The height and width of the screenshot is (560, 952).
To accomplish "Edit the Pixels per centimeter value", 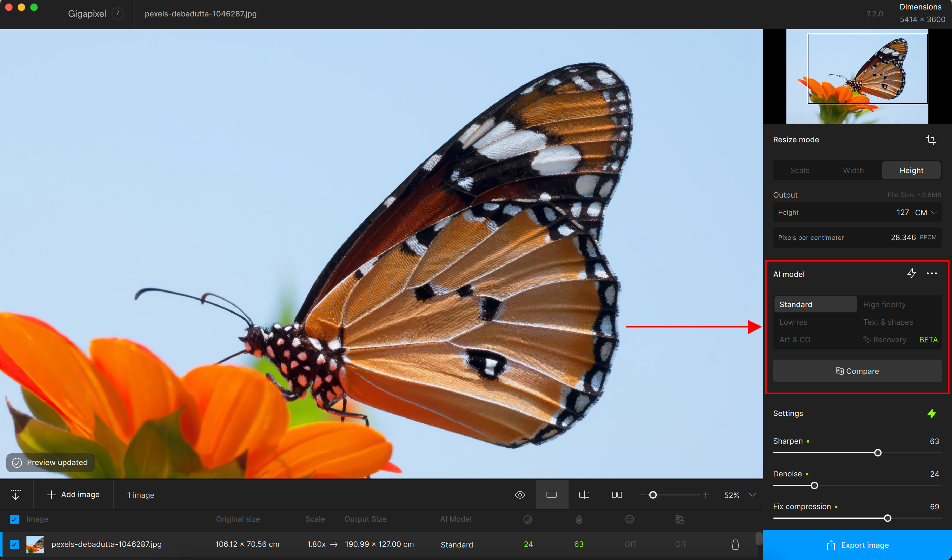I will pos(903,238).
